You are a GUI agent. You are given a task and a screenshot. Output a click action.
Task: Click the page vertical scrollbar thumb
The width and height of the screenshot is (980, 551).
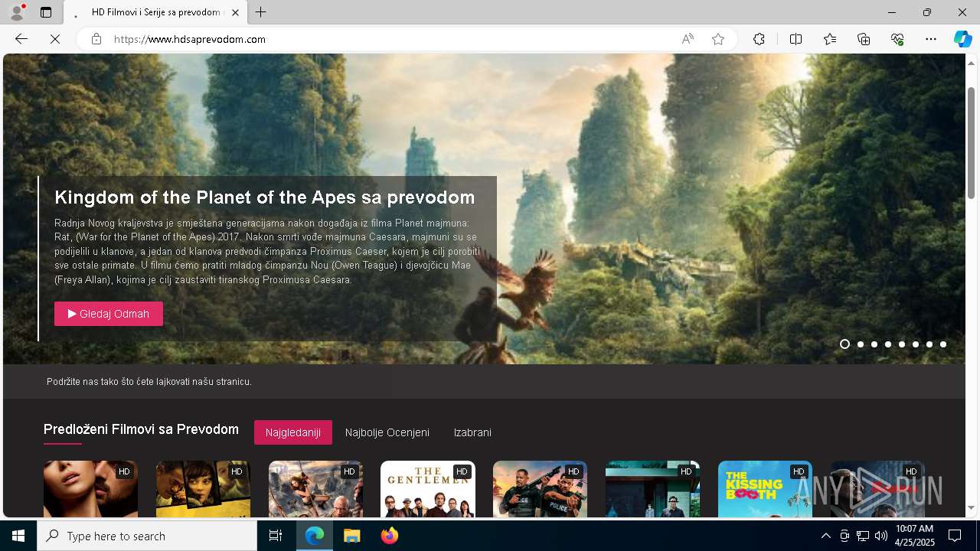(x=972, y=143)
